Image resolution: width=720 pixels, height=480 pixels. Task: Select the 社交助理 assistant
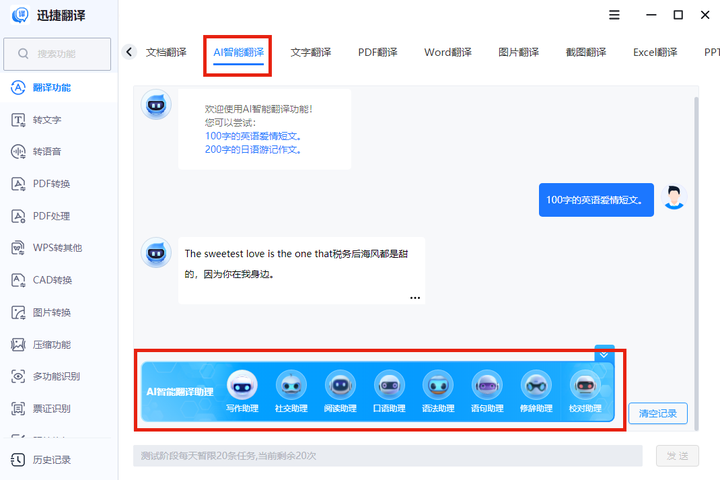click(x=291, y=391)
